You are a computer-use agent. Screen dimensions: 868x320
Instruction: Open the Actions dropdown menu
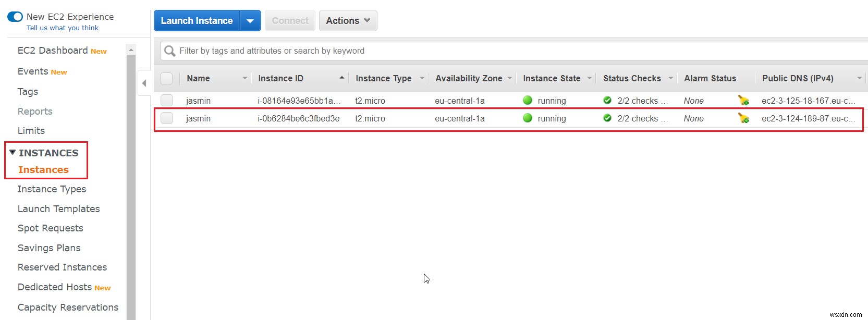point(348,21)
